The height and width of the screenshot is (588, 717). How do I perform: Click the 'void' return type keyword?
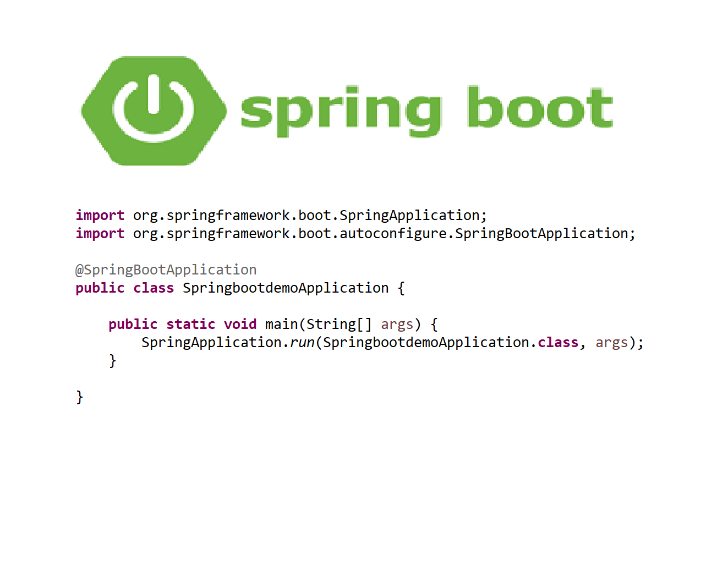pyautogui.click(x=240, y=324)
